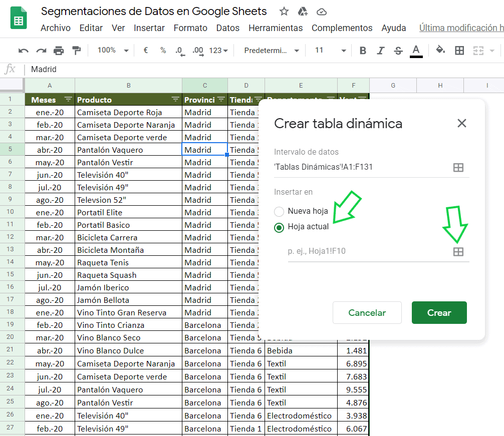Image resolution: width=504 pixels, height=436 pixels.
Task: Click the Print icon
Action: [x=59, y=51]
